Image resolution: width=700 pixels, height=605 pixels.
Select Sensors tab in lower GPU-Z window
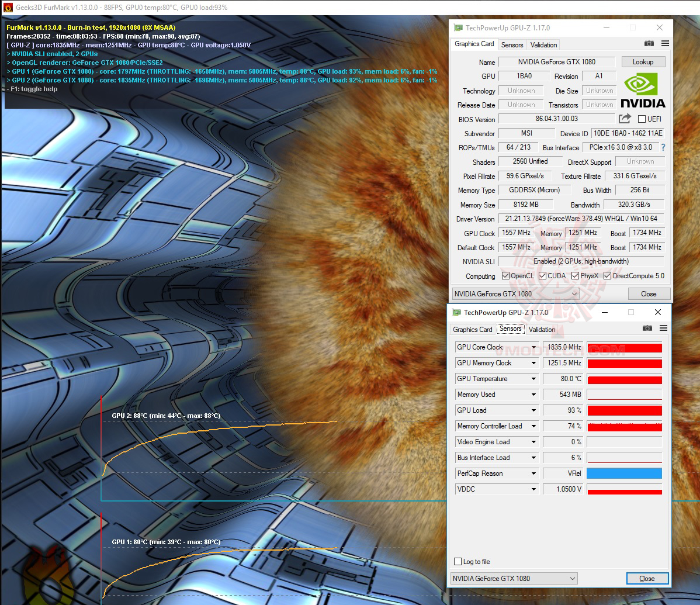[510, 329]
